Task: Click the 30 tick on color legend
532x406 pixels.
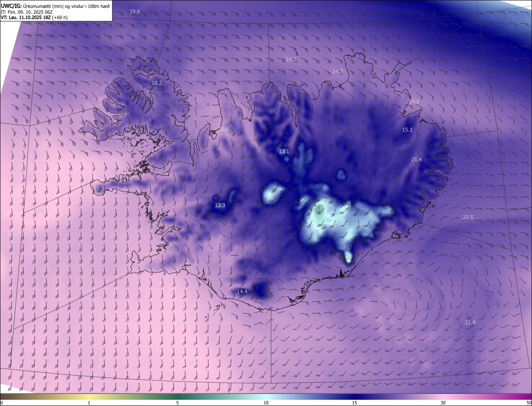Action: (443, 403)
